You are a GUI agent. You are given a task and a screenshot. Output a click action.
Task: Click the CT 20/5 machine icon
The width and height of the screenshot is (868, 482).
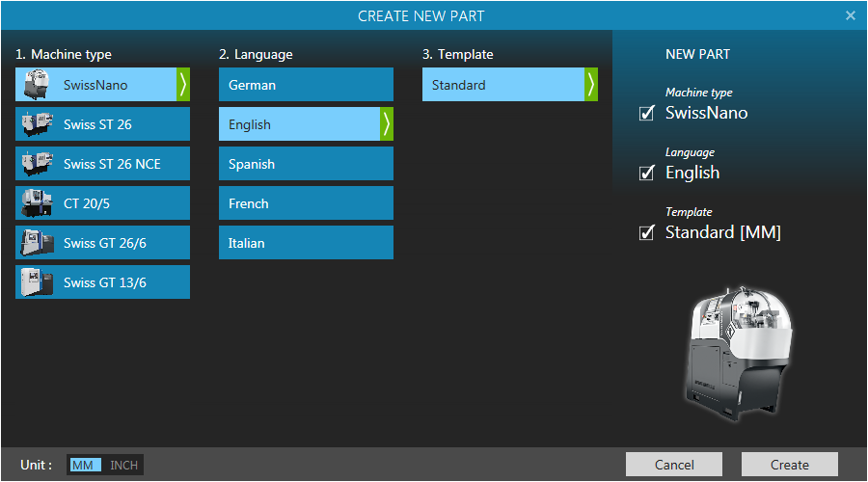pos(37,203)
